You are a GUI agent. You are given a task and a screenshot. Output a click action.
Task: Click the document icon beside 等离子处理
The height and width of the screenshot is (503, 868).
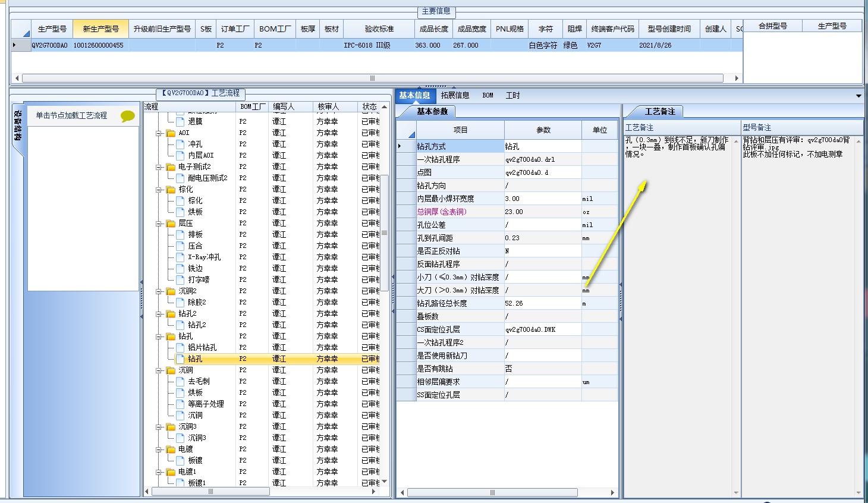(181, 404)
